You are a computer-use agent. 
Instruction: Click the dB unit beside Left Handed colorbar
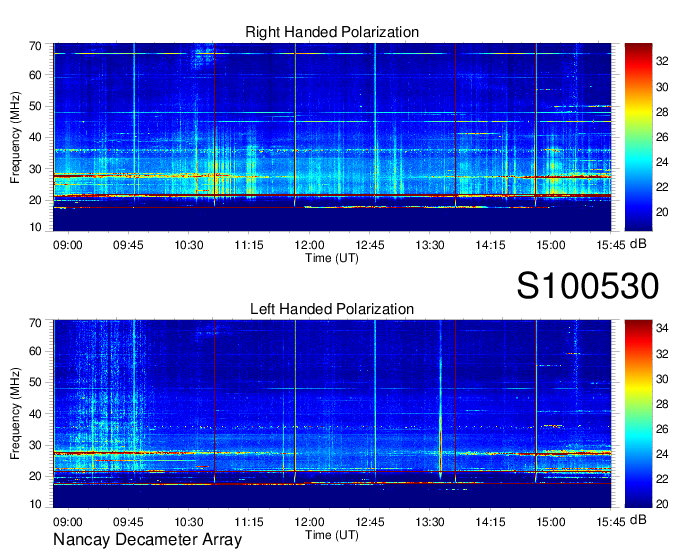click(x=638, y=519)
